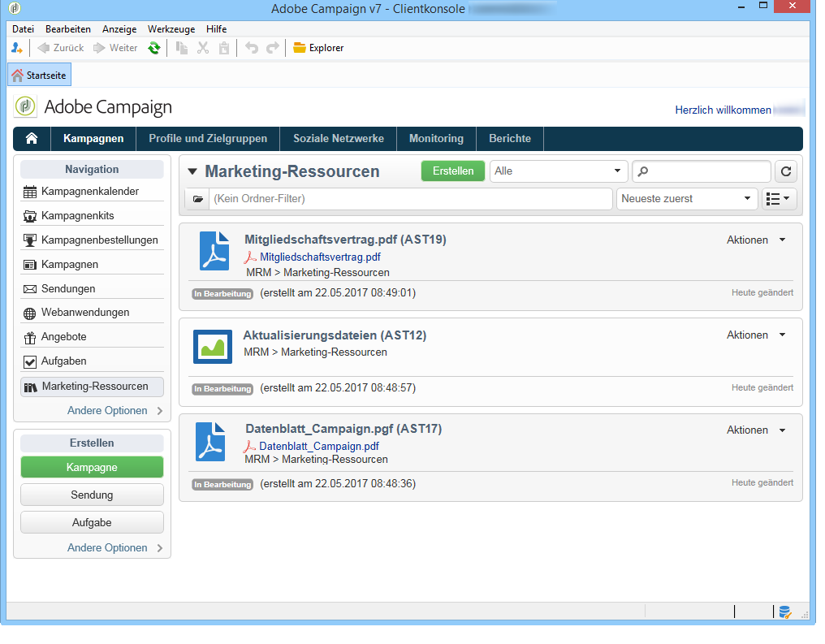Screen dimensions: 825x644
Task: Switch to Berichte tab
Action: [510, 138]
